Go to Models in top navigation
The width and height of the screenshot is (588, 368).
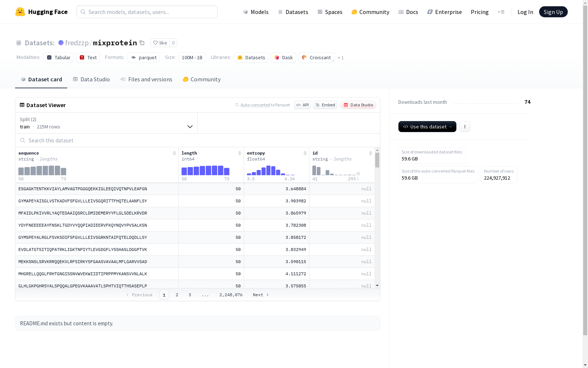[256, 12]
